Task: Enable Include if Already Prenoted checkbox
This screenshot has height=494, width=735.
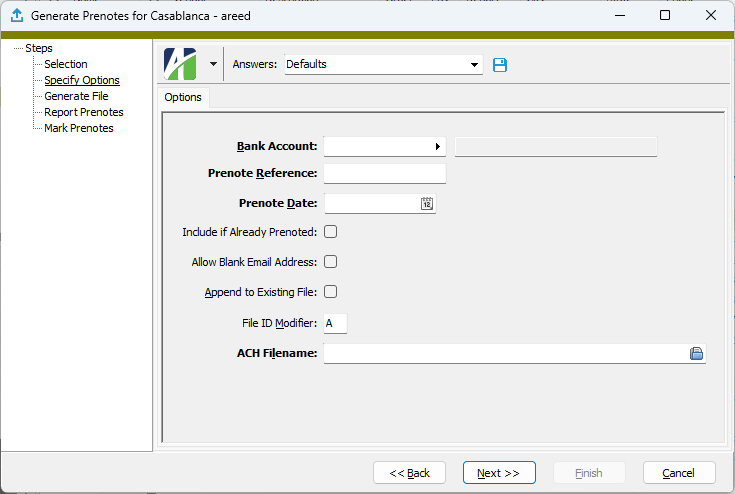Action: point(330,232)
